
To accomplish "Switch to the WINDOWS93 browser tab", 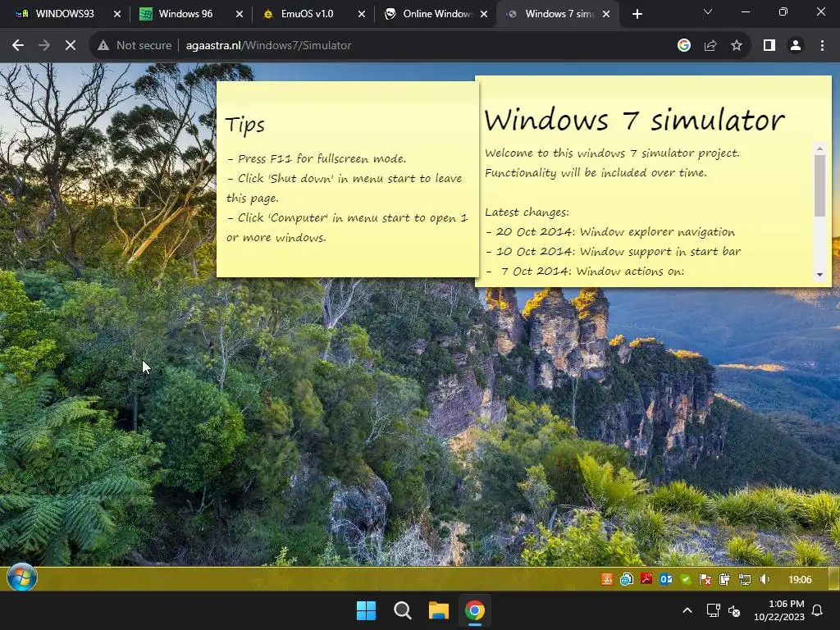I will [64, 14].
